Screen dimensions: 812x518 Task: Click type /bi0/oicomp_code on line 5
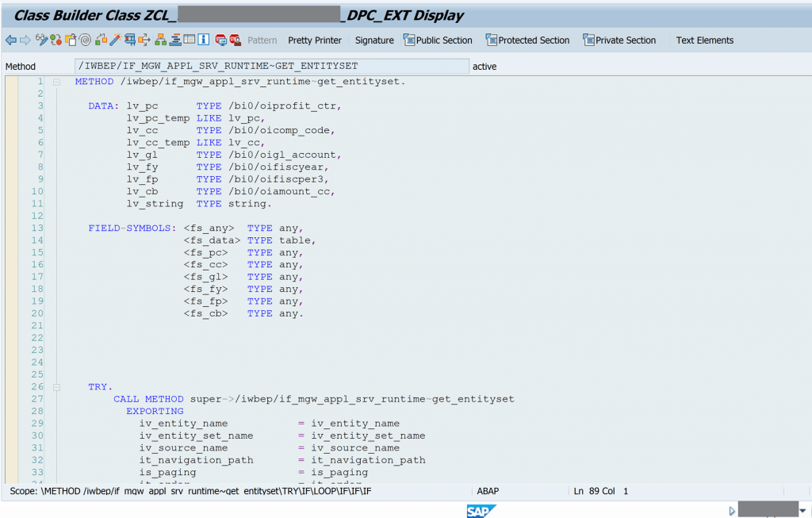point(278,131)
